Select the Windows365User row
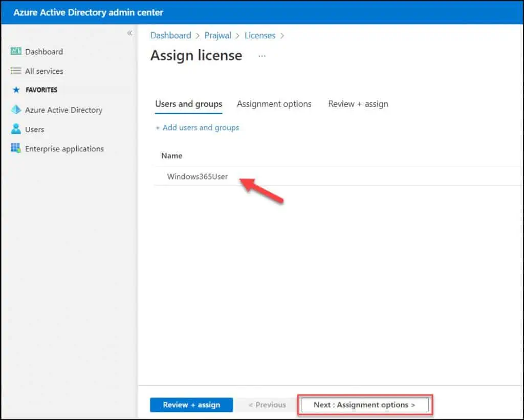Screen dimensions: 524x420 point(339,176)
